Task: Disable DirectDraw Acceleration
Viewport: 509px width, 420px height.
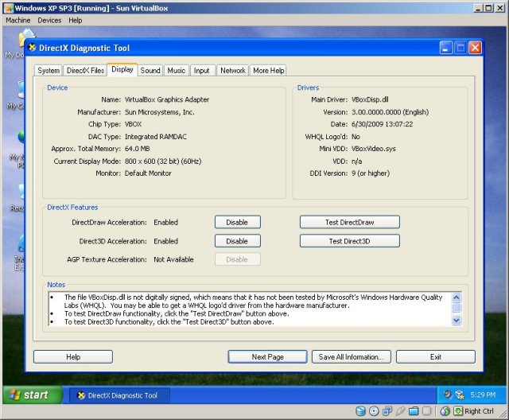Action: coord(237,222)
